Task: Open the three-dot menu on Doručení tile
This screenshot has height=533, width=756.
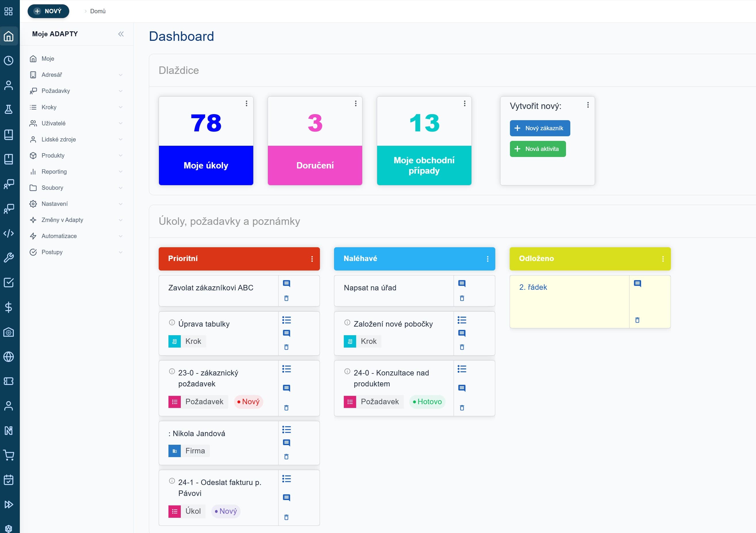Action: [356, 103]
